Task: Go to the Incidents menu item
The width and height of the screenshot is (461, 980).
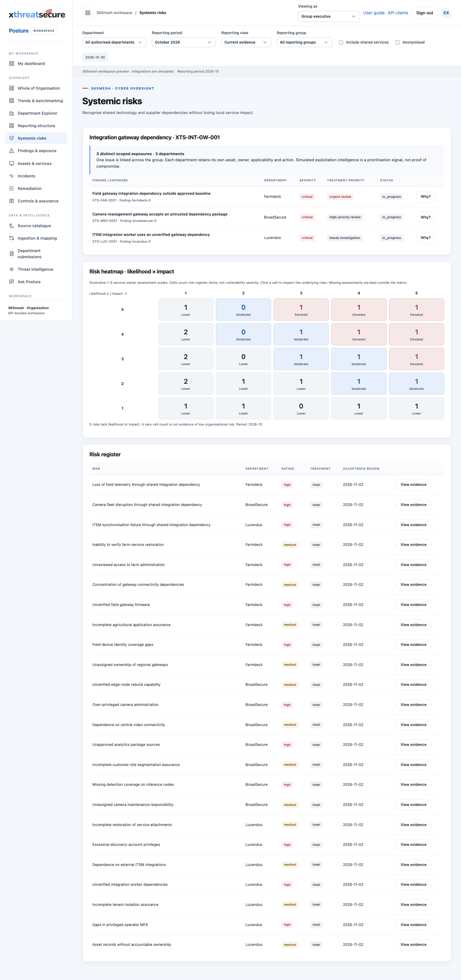Action: pos(36,176)
